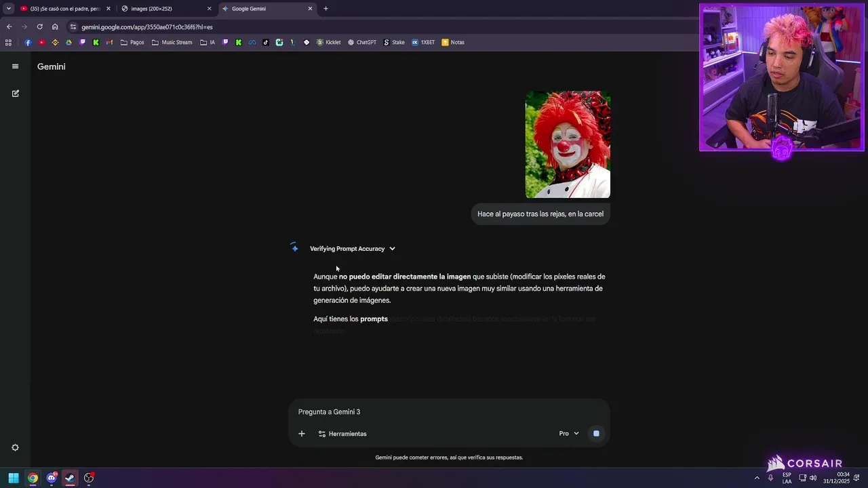Click the microphone tray icon
This screenshot has width=868, height=488.
point(770,478)
